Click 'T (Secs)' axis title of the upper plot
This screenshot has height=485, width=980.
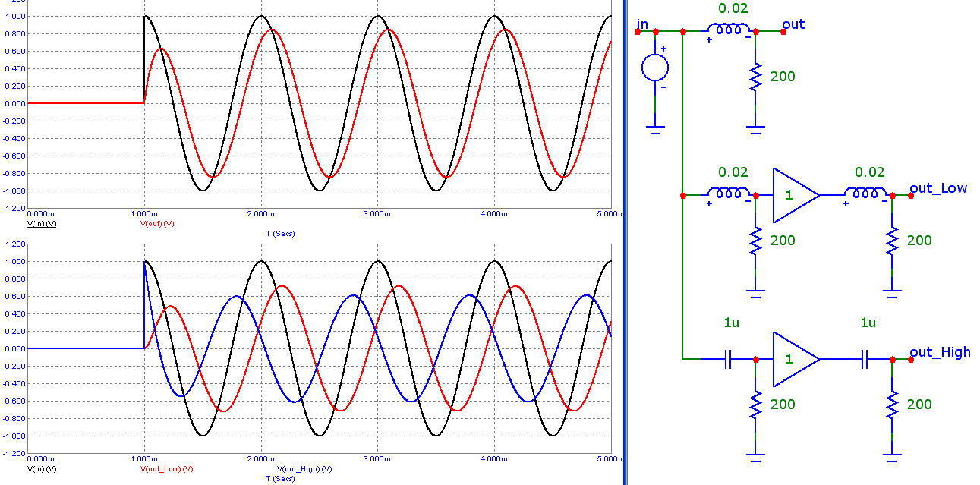click(x=281, y=234)
